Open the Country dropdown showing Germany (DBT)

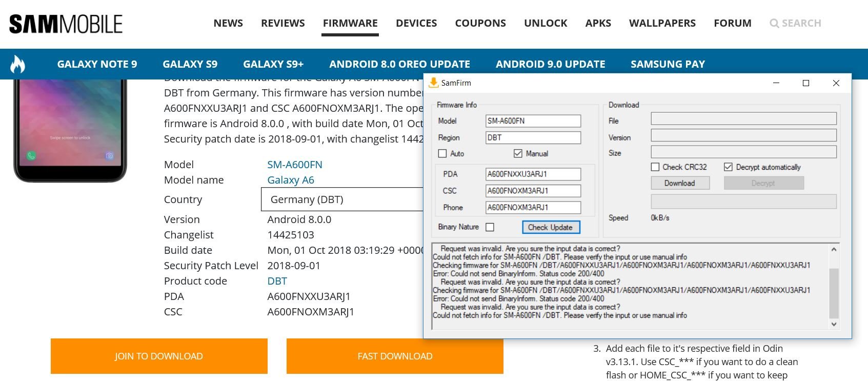coord(342,199)
